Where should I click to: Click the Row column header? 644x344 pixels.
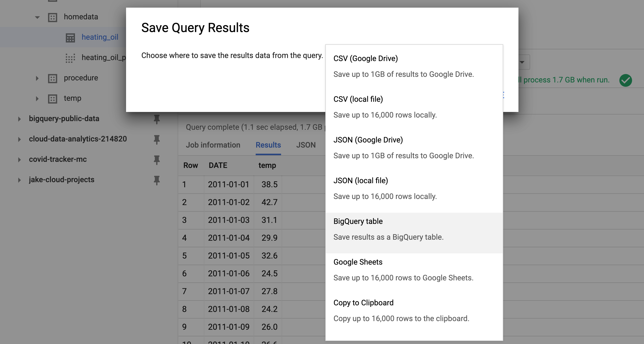click(191, 165)
